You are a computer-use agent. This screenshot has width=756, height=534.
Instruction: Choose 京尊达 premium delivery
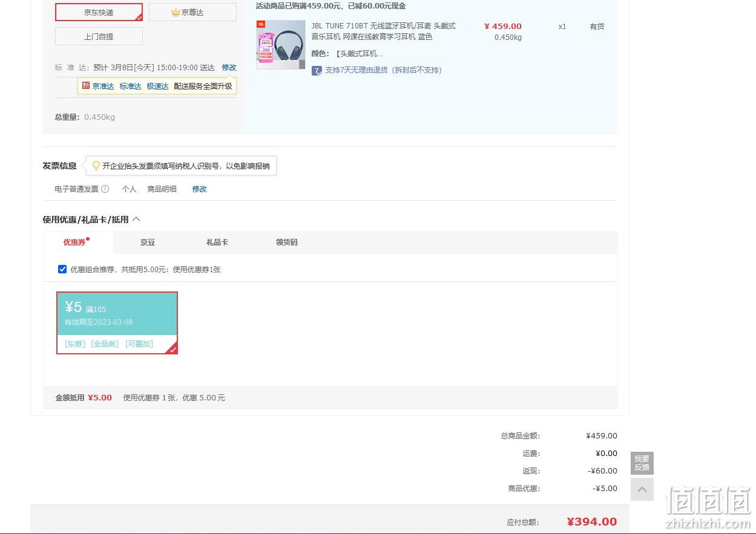point(192,12)
